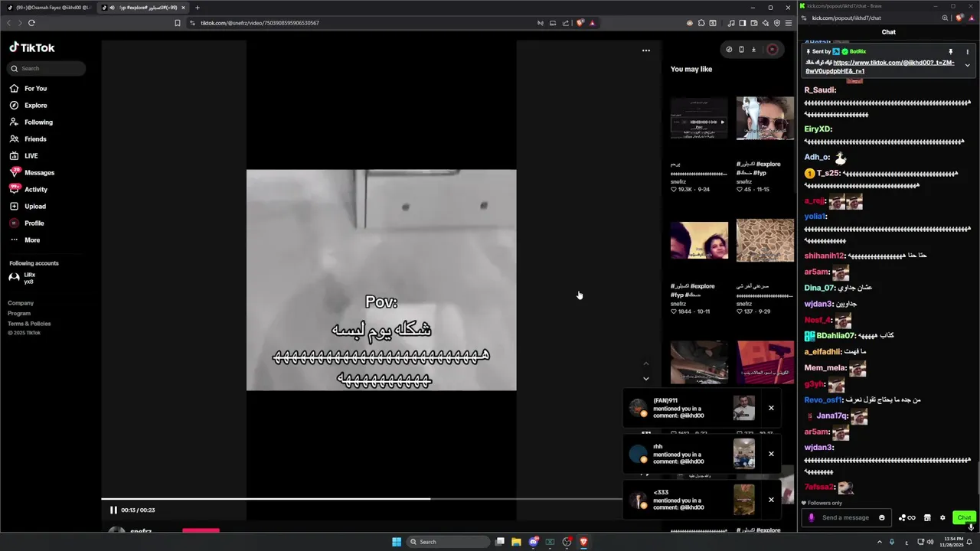Open the sunglasses man recommended video
Viewport: 980px width, 551px height.
765,118
